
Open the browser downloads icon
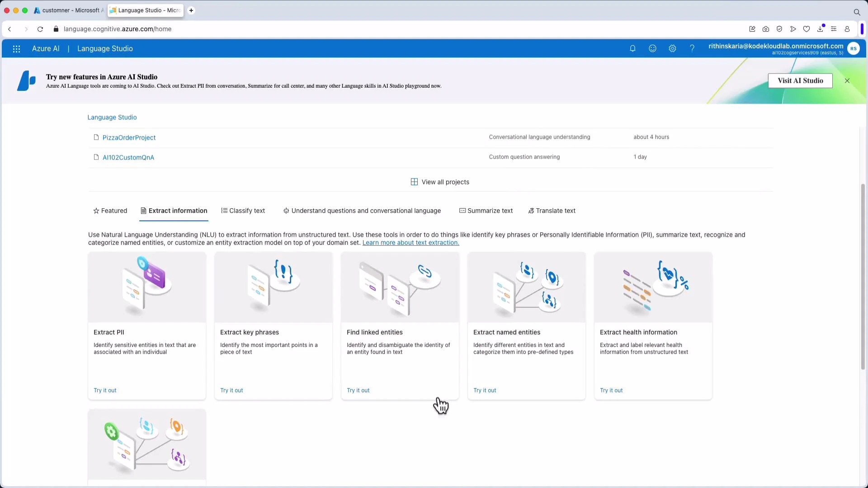click(821, 28)
